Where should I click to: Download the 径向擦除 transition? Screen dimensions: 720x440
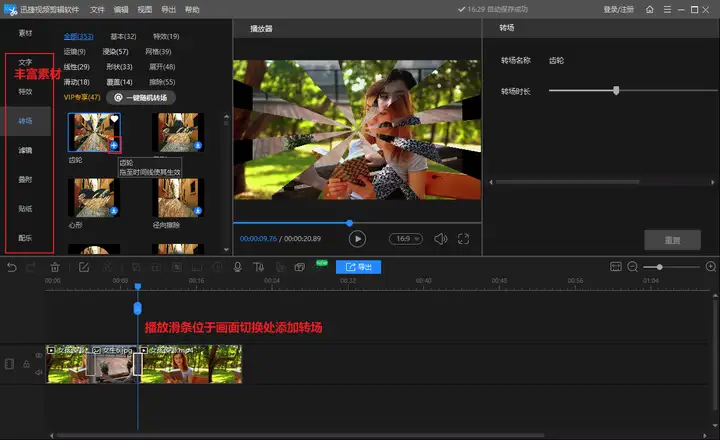click(197, 211)
